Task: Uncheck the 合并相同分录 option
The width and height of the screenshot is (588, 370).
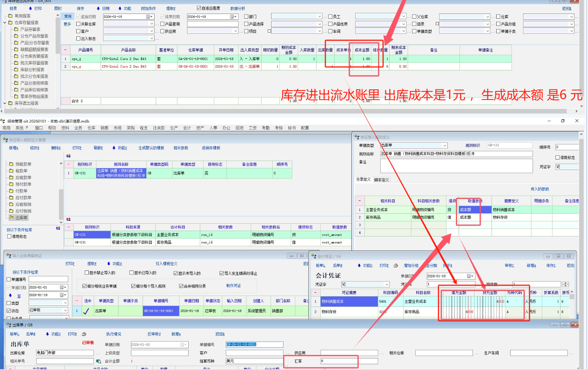Action: tap(181, 286)
